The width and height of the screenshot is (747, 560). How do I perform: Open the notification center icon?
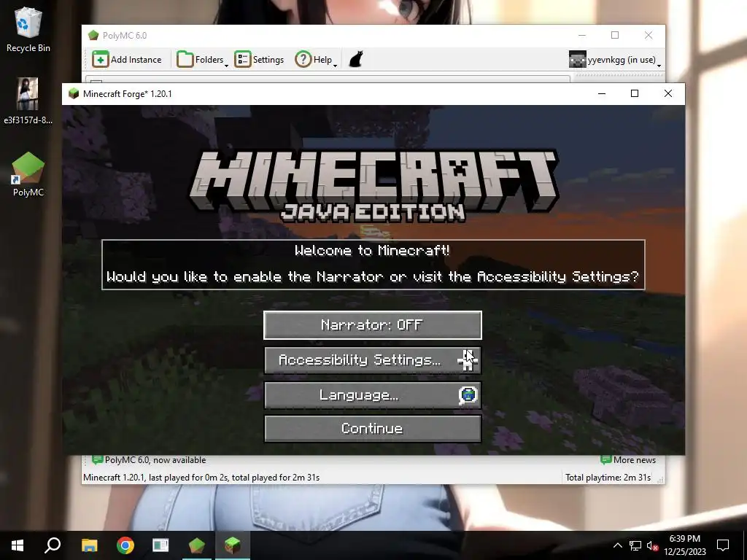(x=723, y=545)
